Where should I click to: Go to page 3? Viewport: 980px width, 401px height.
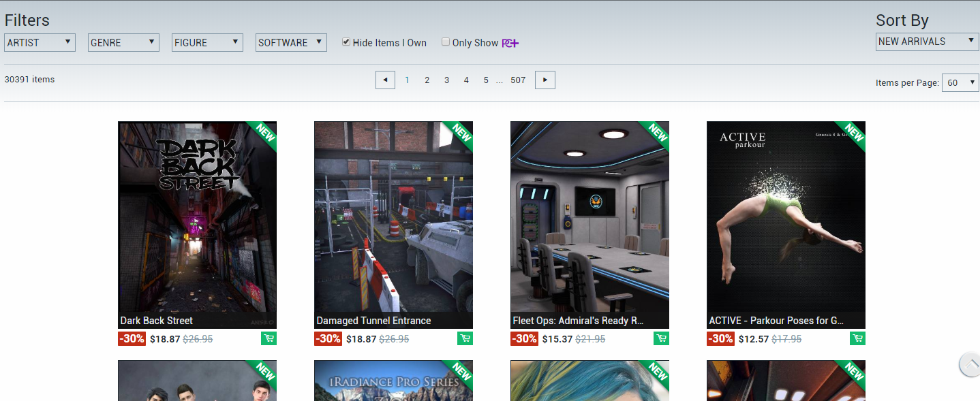446,80
